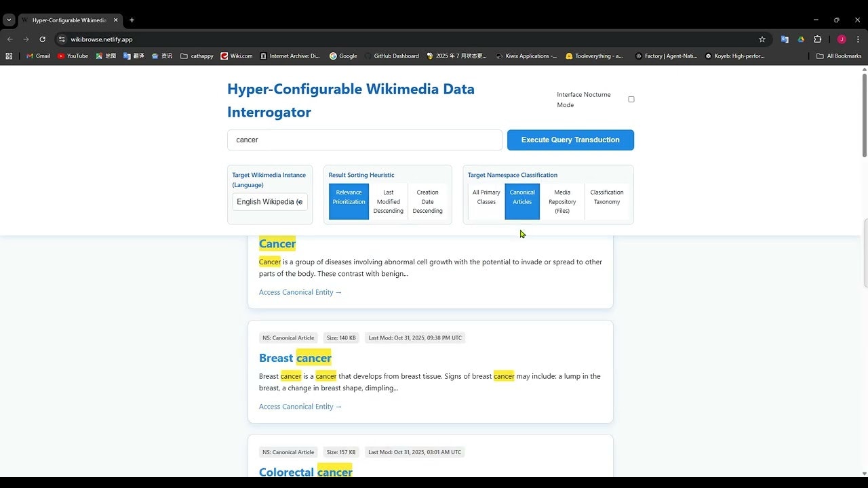Bookmark this page using the star icon
The image size is (868, 488).
tap(763, 39)
